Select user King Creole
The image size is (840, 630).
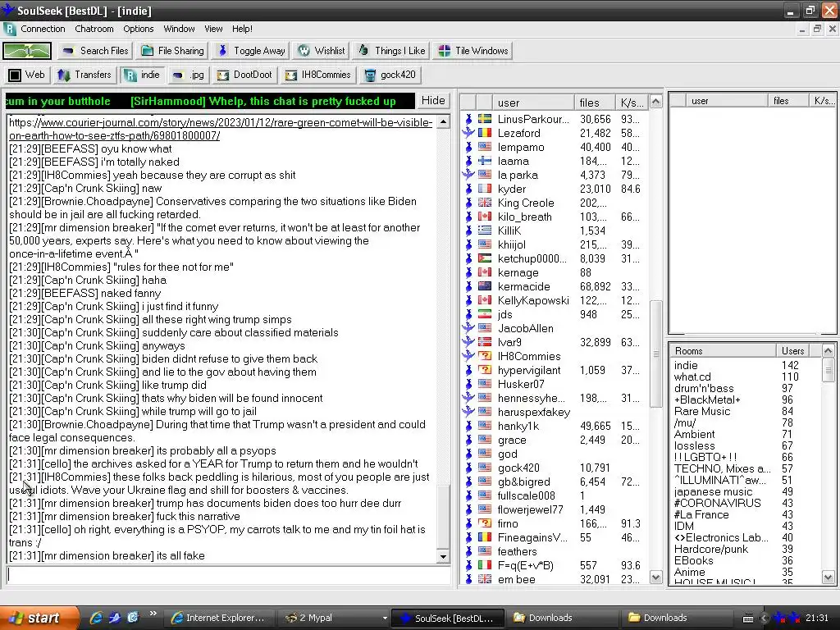[x=526, y=203]
